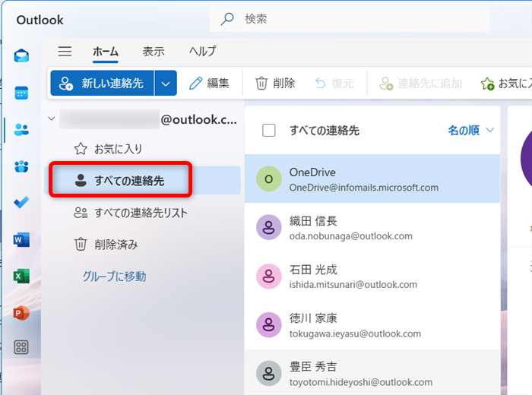Click the グループに移動 link

114,276
